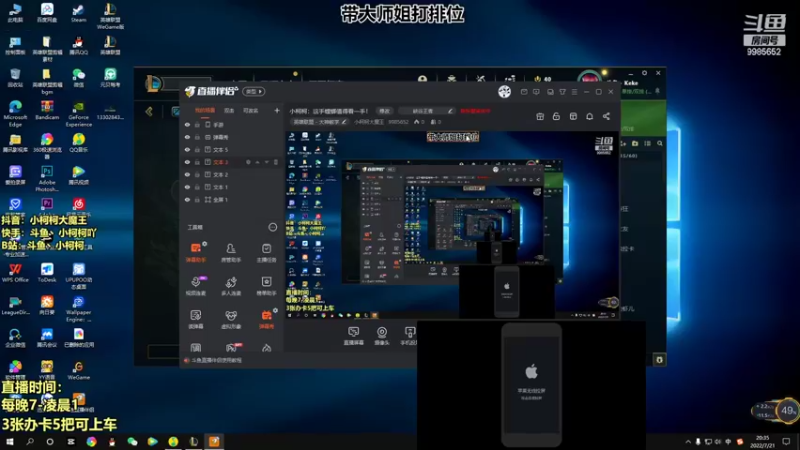This screenshot has width=800, height=450.
Task: Open 虚拟形象 tool in toolbox
Action: (231, 319)
